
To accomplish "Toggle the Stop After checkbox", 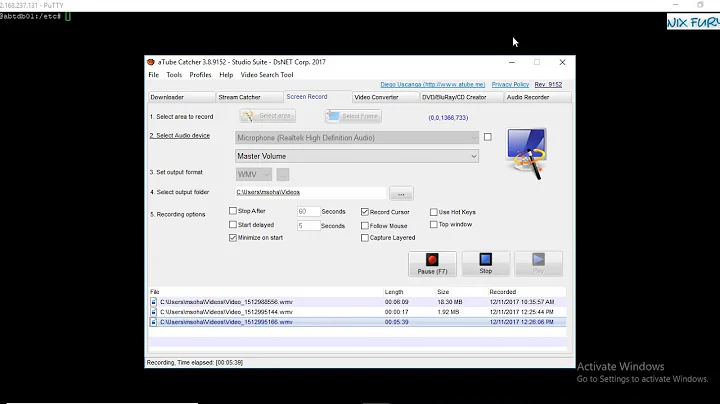I will [x=233, y=211].
